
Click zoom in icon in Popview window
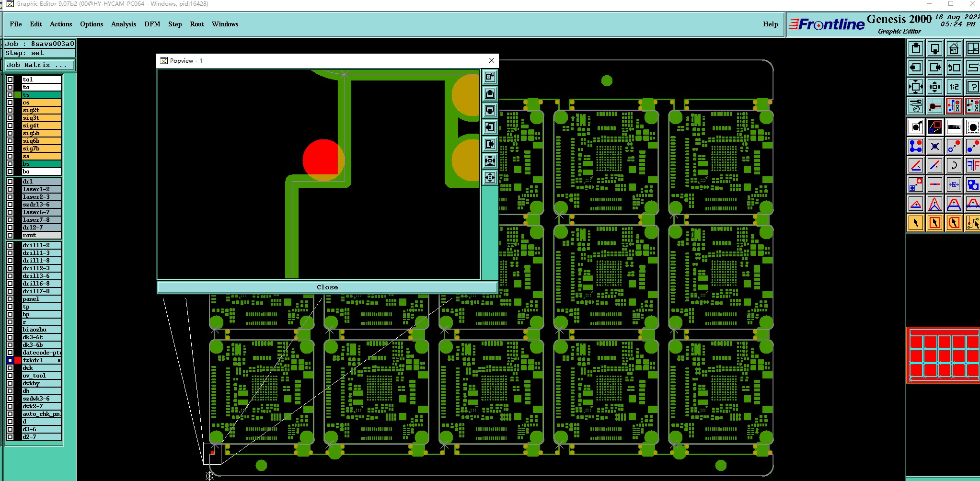pyautogui.click(x=490, y=160)
